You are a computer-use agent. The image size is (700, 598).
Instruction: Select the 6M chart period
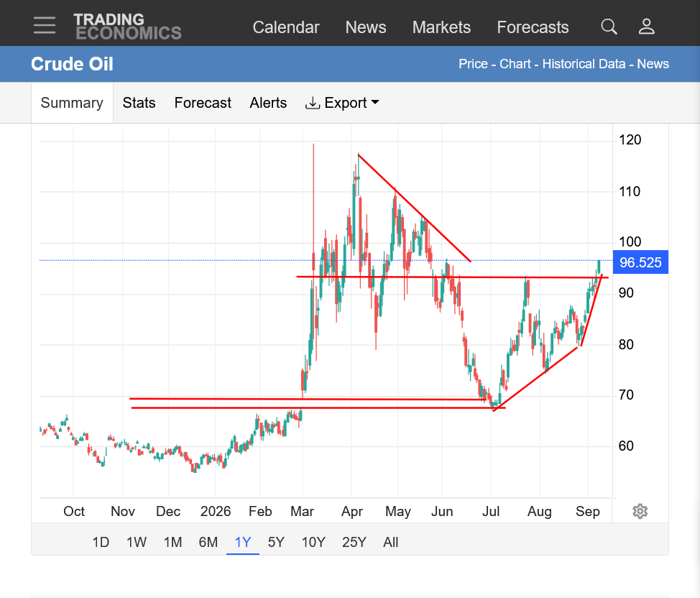pyautogui.click(x=208, y=542)
